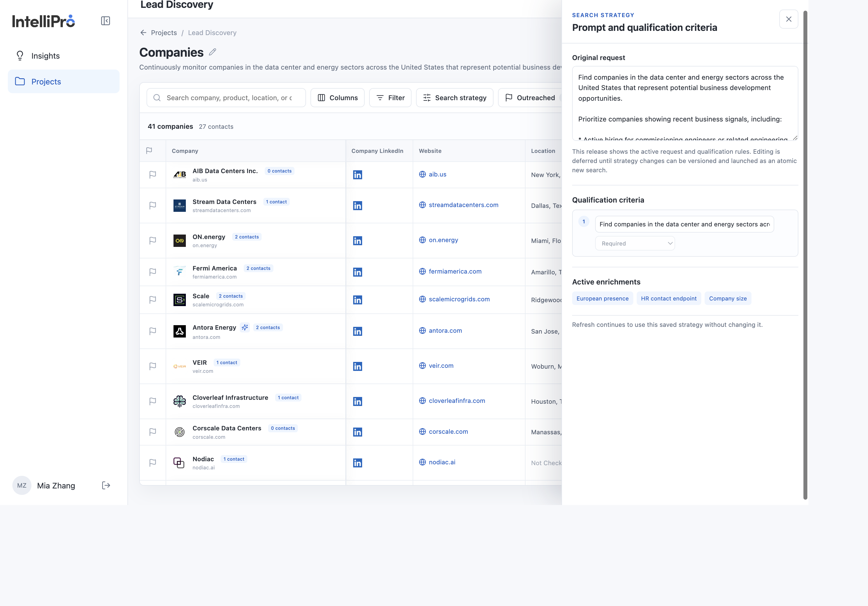The width and height of the screenshot is (868, 606).
Task: Click the qualification criterion 1 text field
Action: 685,224
